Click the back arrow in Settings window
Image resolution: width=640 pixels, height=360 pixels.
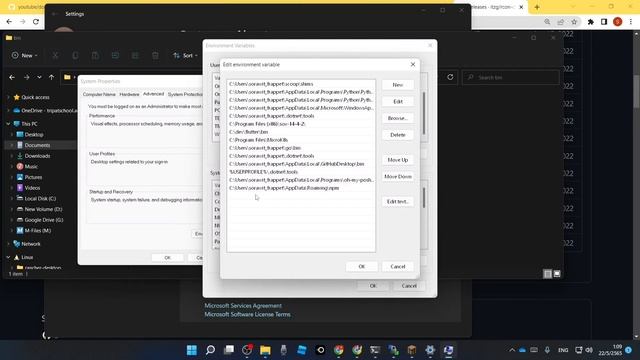click(55, 14)
